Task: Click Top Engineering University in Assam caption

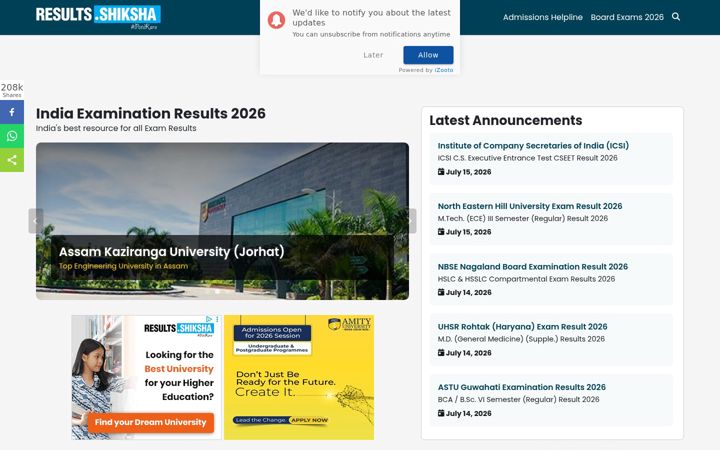Action: tap(123, 266)
